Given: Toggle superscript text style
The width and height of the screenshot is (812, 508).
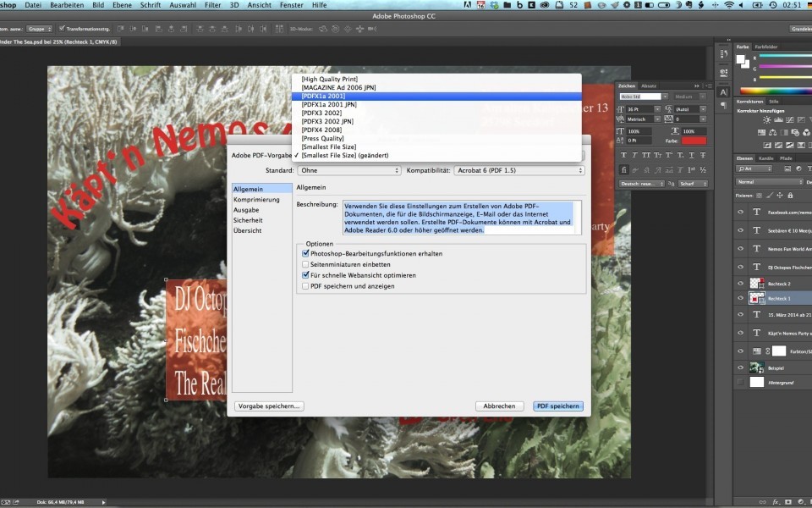Looking at the screenshot, I should point(669,155).
